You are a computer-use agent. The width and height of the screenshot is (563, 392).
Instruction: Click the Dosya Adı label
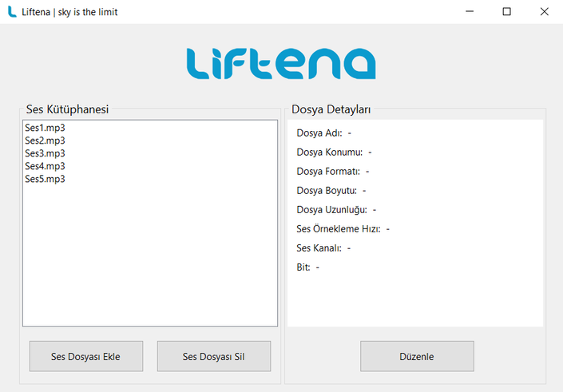[x=319, y=133]
